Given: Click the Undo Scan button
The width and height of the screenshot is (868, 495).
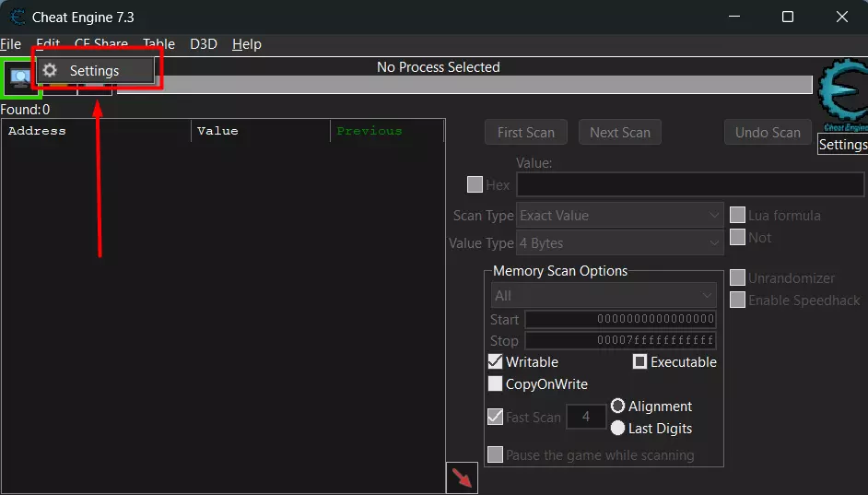Looking at the screenshot, I should pyautogui.click(x=768, y=133).
